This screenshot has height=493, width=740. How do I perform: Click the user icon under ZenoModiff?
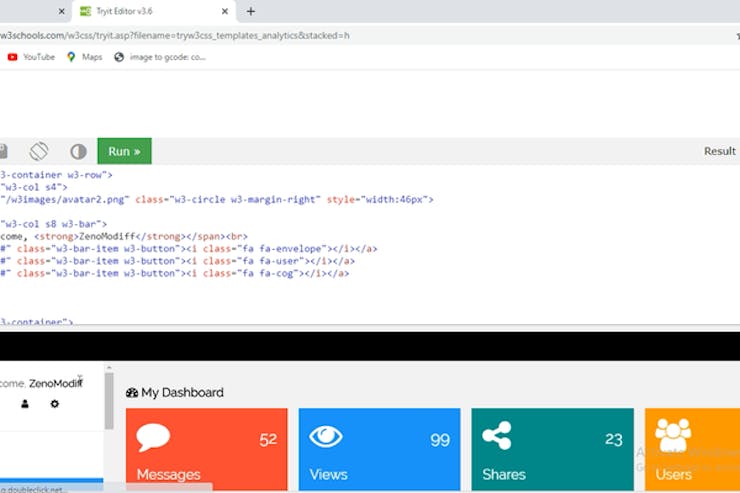point(25,404)
